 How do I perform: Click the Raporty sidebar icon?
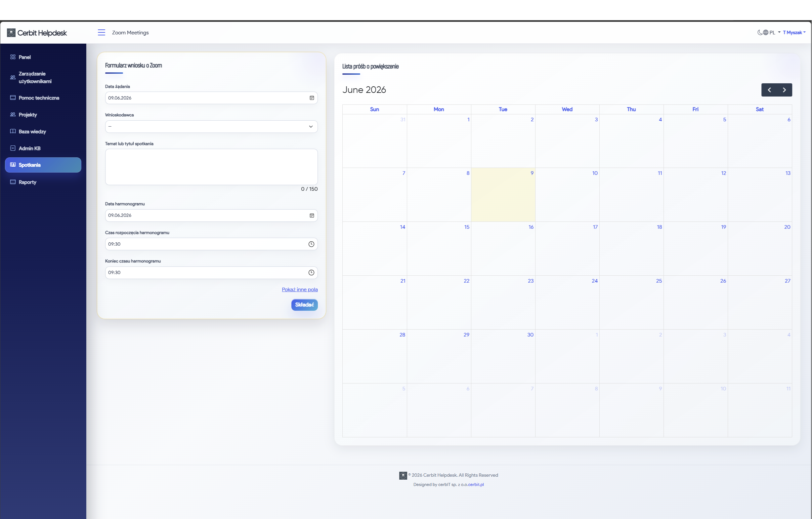(13, 182)
